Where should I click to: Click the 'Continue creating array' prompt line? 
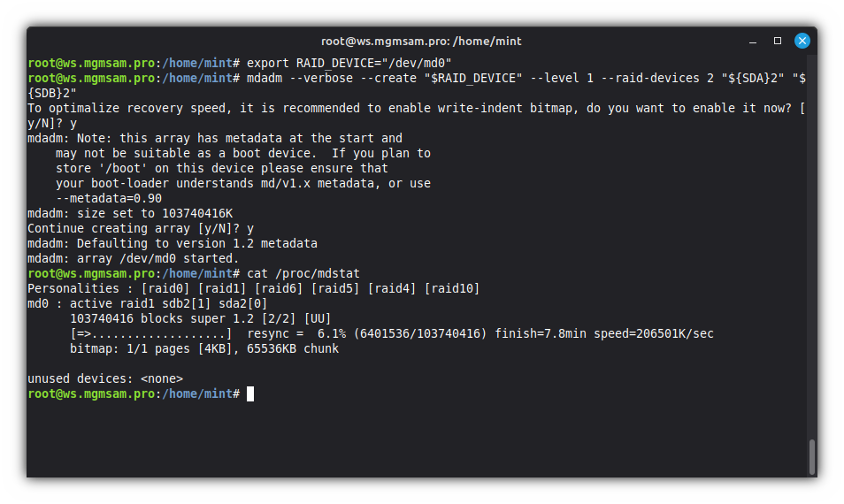pos(140,228)
